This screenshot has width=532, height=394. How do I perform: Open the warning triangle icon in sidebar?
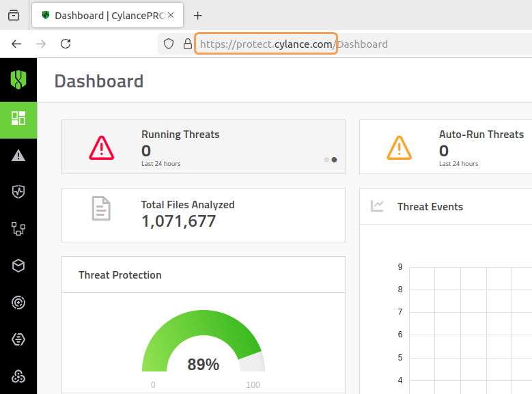18,156
